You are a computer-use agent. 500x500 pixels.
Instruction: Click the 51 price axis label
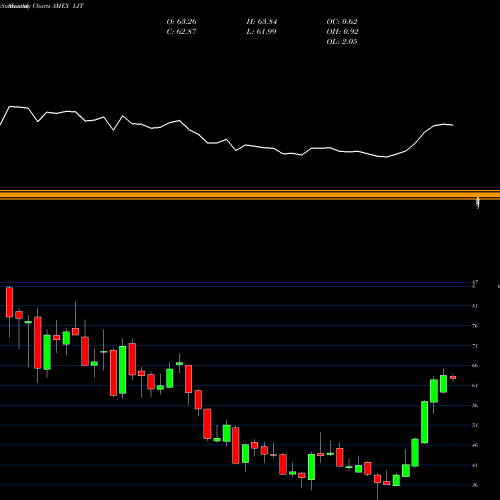tap(475, 425)
